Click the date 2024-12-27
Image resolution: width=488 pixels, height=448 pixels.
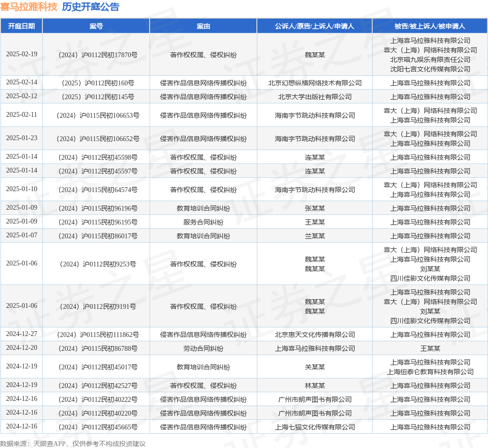(21, 334)
